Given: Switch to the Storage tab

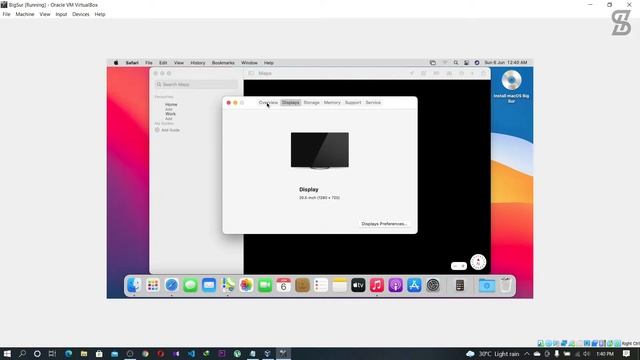Looking at the screenshot, I should (x=311, y=102).
